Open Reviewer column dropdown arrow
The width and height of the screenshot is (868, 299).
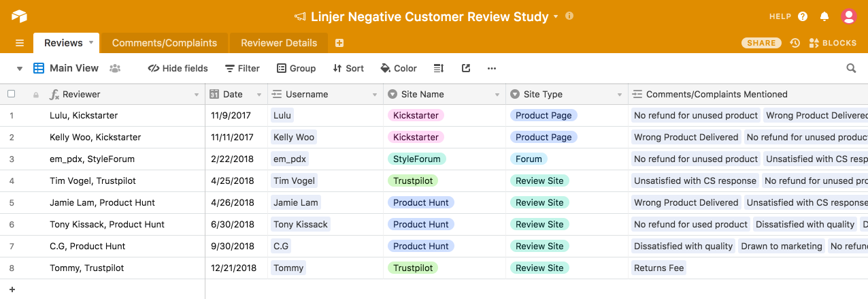point(197,95)
